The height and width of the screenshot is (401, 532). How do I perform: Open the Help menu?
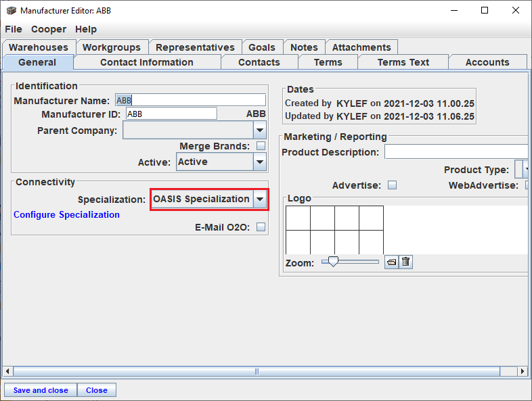pos(86,29)
